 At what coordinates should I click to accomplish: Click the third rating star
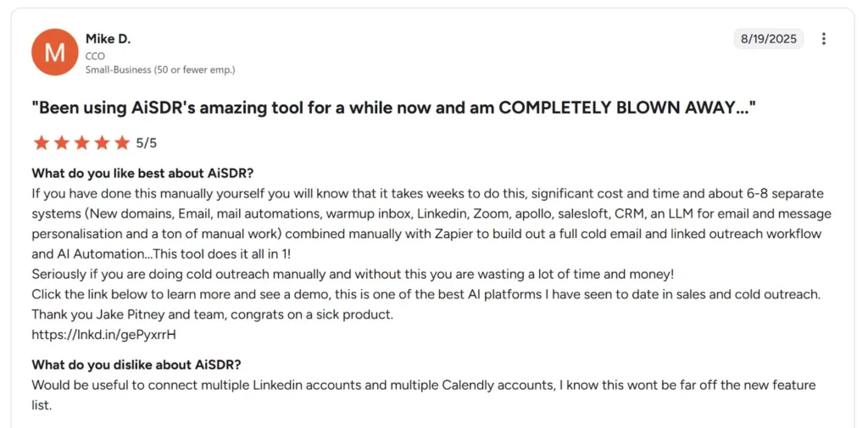pos(81,142)
